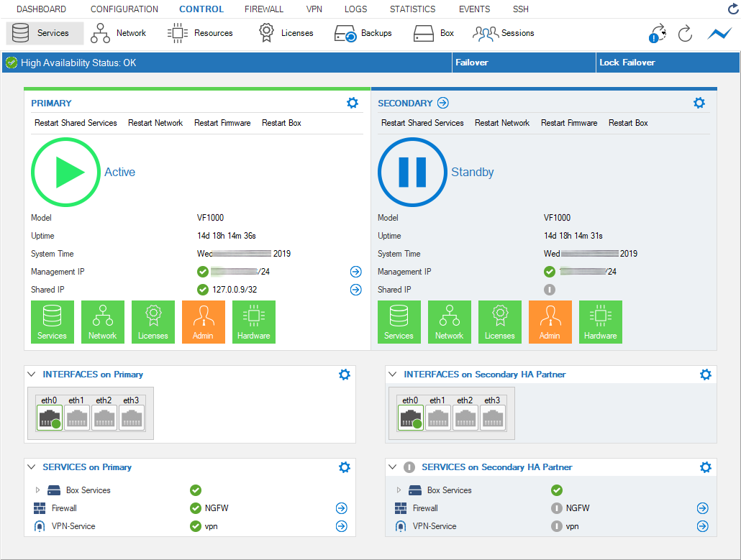Viewport: 741px width, 560px height.
Task: Open the activity graph icon at top right
Action: [x=719, y=33]
